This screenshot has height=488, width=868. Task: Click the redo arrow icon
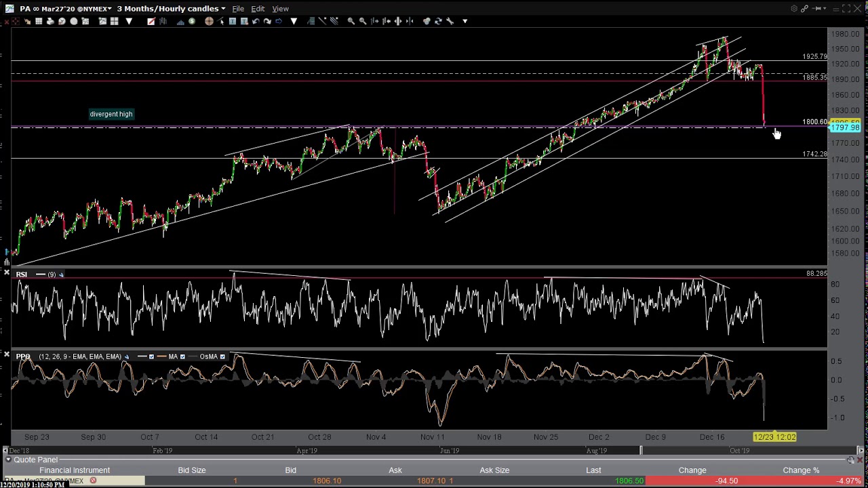click(x=267, y=21)
